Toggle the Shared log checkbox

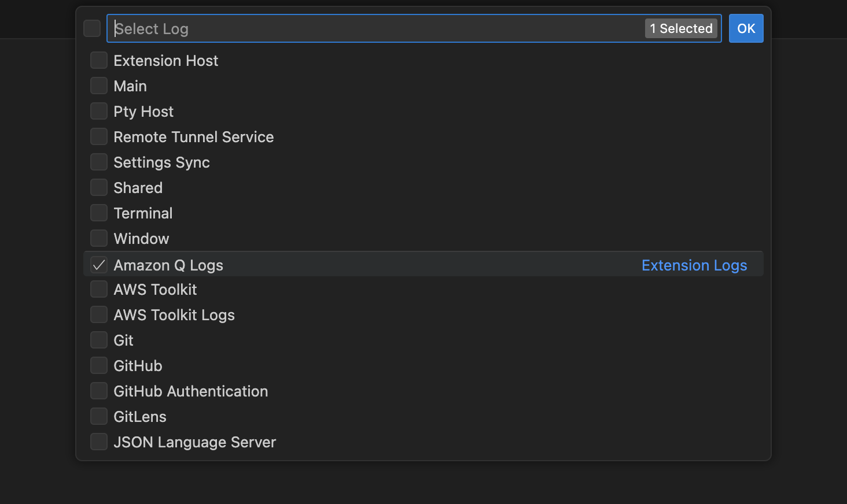pos(99,188)
